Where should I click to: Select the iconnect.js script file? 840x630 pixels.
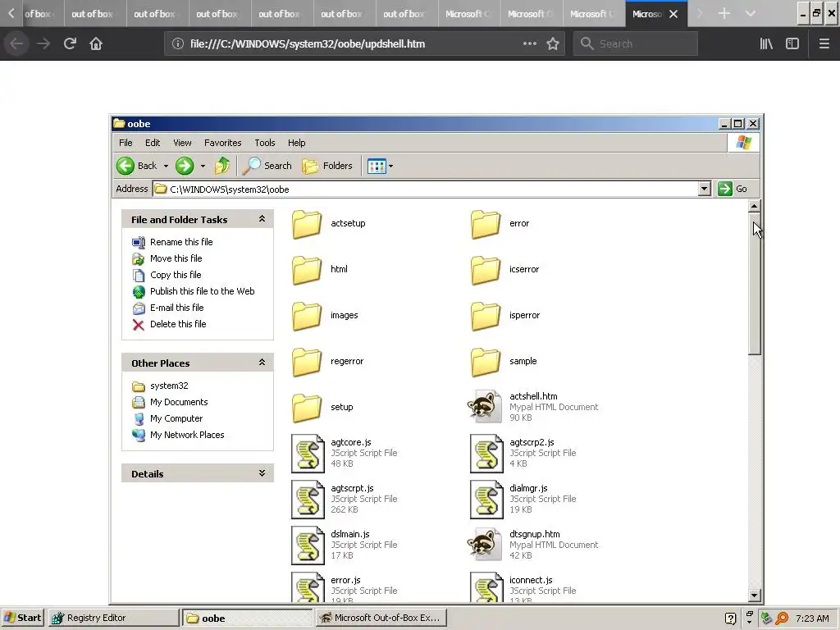click(x=523, y=588)
